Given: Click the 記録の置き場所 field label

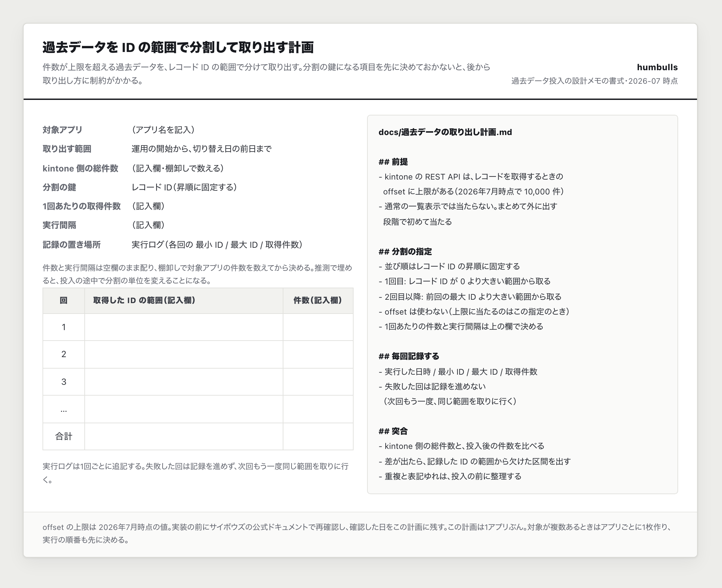Looking at the screenshot, I should pyautogui.click(x=72, y=245).
